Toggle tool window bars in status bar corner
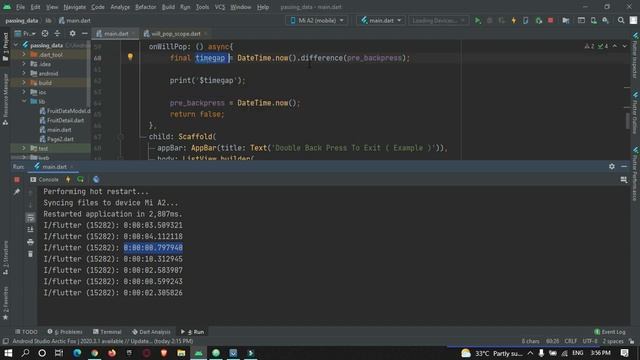 pos(5,341)
